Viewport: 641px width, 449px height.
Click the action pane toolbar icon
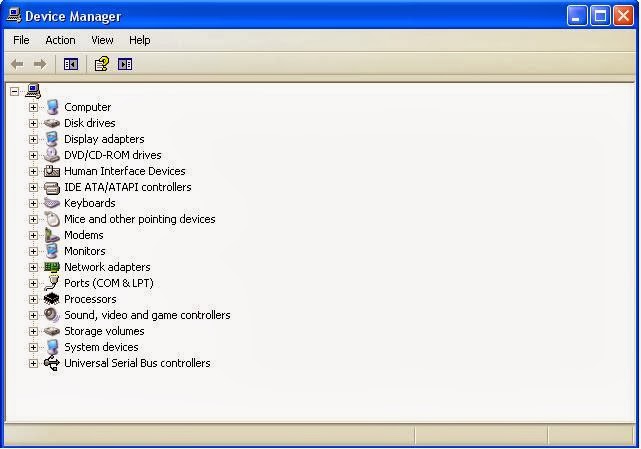tap(125, 64)
